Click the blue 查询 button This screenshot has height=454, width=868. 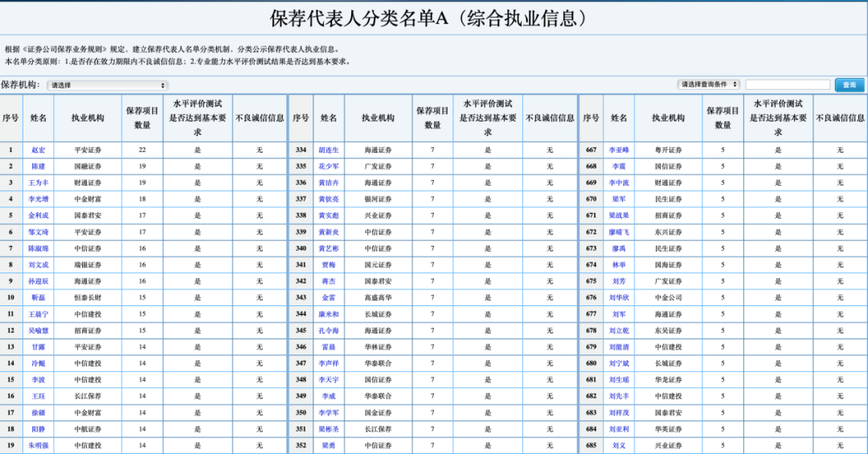click(x=850, y=84)
